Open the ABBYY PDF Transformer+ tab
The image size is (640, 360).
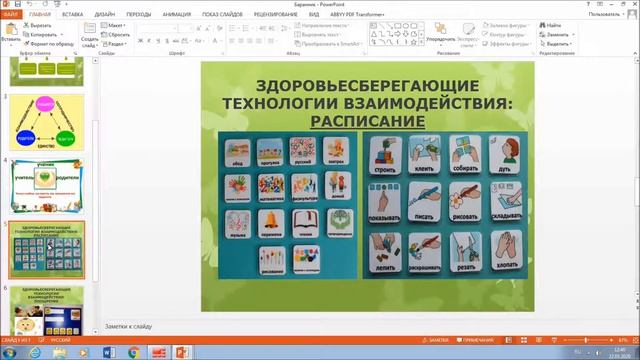coord(357,14)
